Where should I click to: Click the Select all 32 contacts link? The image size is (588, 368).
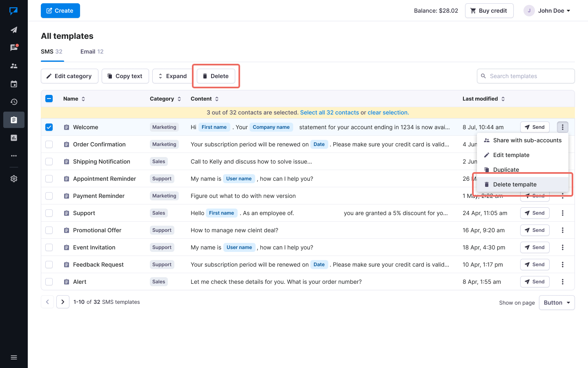[x=329, y=112]
